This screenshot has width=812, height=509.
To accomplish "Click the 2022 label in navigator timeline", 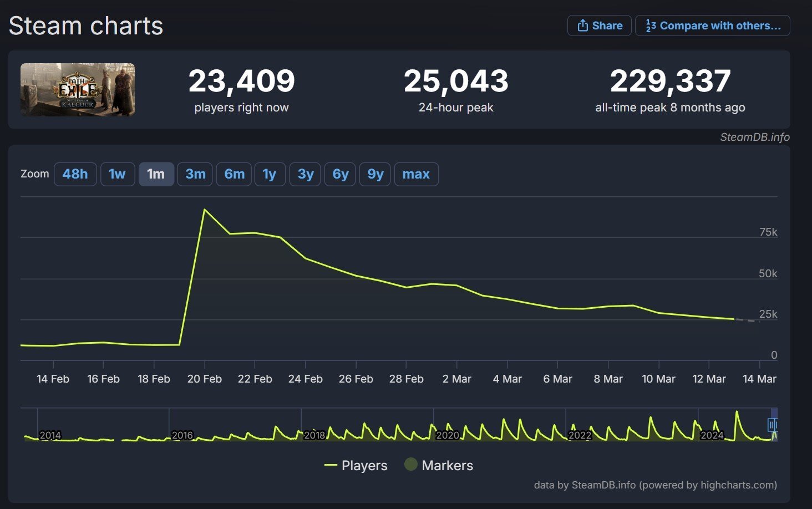I will [x=580, y=435].
